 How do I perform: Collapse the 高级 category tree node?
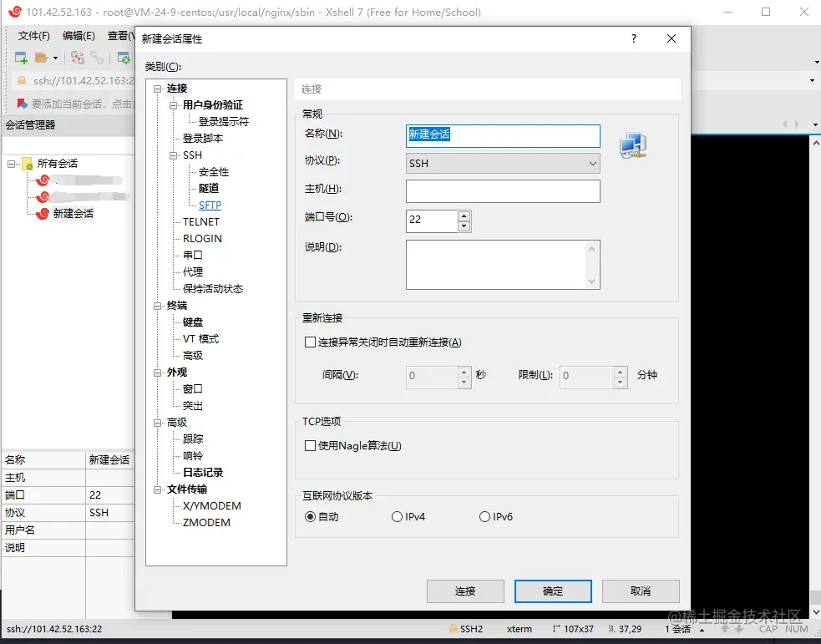(157, 423)
